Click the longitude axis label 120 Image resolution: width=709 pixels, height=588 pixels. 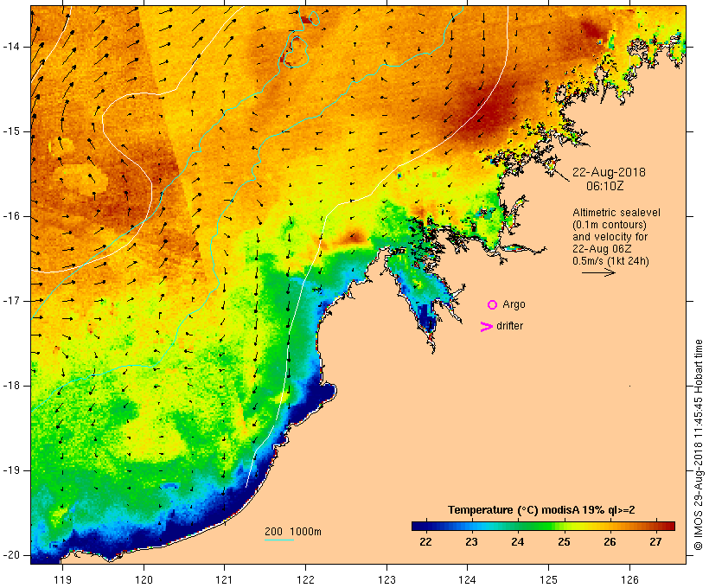click(144, 579)
